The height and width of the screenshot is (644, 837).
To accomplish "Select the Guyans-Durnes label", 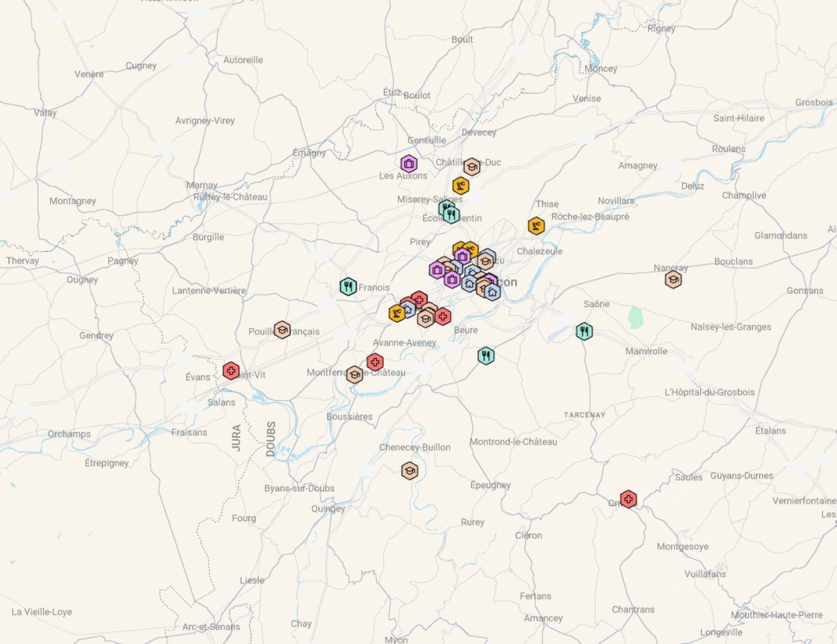I will [742, 476].
